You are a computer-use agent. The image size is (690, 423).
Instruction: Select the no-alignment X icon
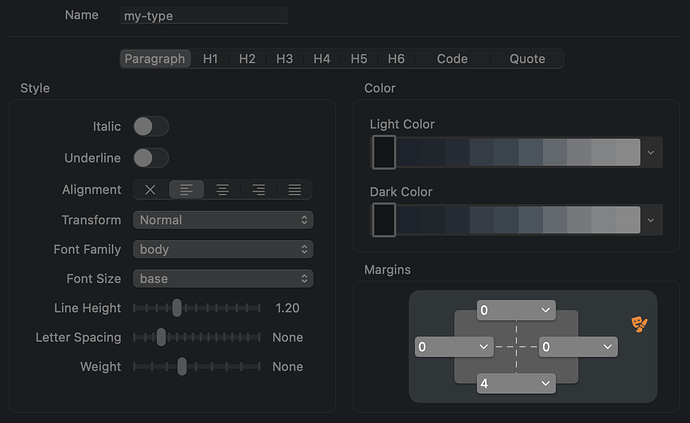[150, 190]
